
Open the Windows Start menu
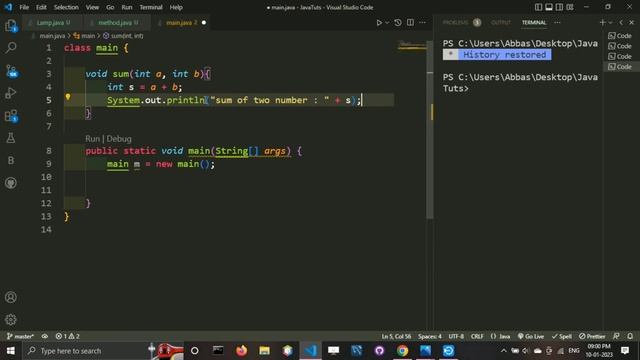click(11, 351)
